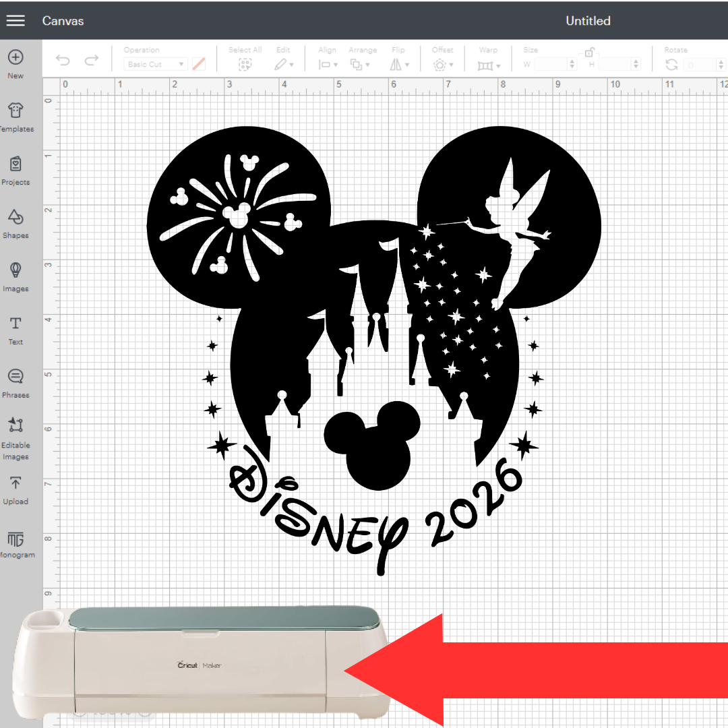The height and width of the screenshot is (728, 728).
Task: Open the Monogram tool
Action: coord(16,544)
